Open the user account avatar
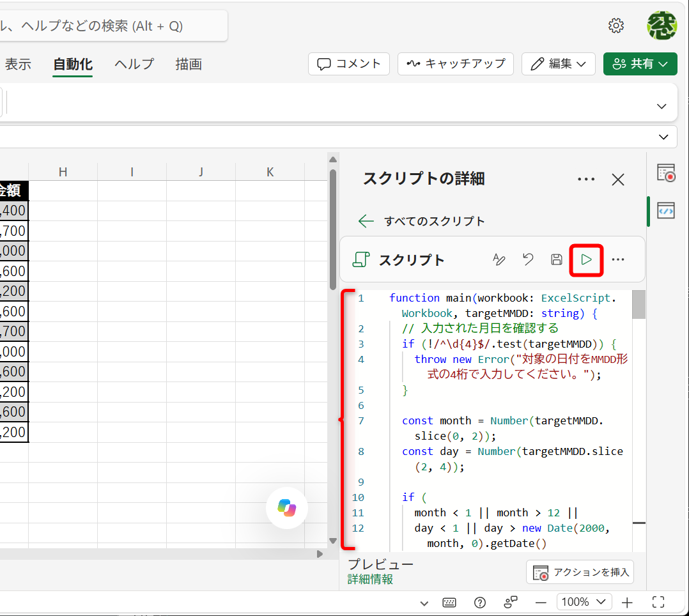This screenshot has width=689, height=616. (x=662, y=26)
